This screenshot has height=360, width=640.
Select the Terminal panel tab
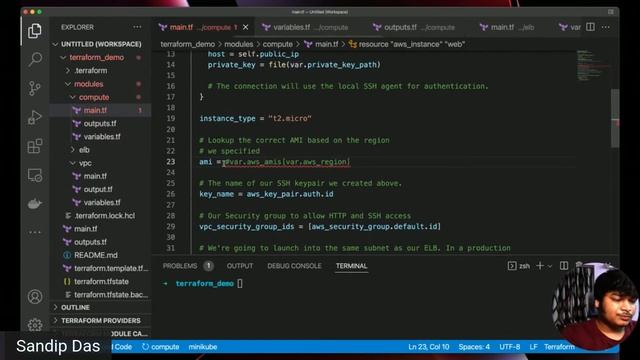[x=351, y=266]
